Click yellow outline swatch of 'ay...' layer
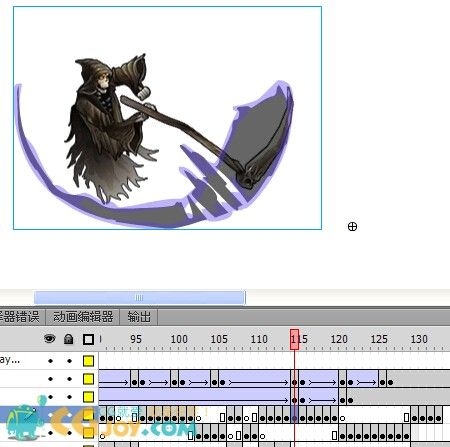This screenshot has width=450, height=447. (88, 361)
